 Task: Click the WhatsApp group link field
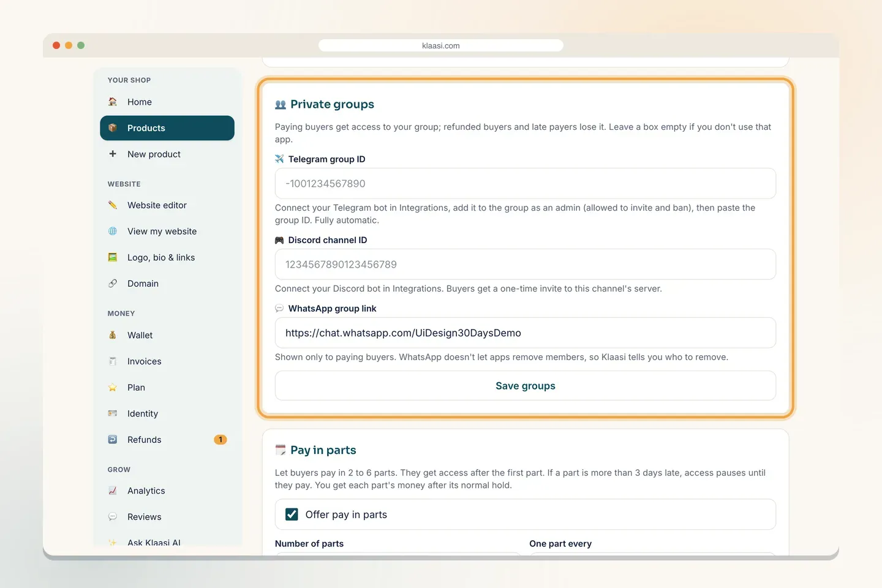click(526, 333)
